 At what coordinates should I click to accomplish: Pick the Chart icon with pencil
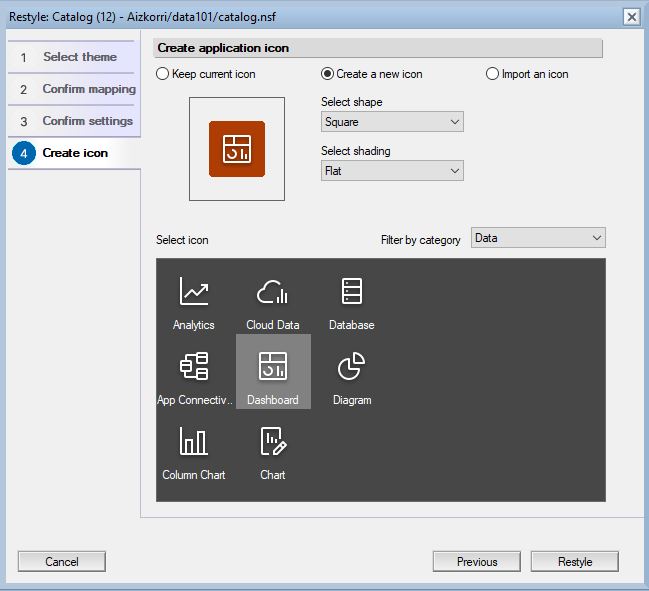[273, 449]
